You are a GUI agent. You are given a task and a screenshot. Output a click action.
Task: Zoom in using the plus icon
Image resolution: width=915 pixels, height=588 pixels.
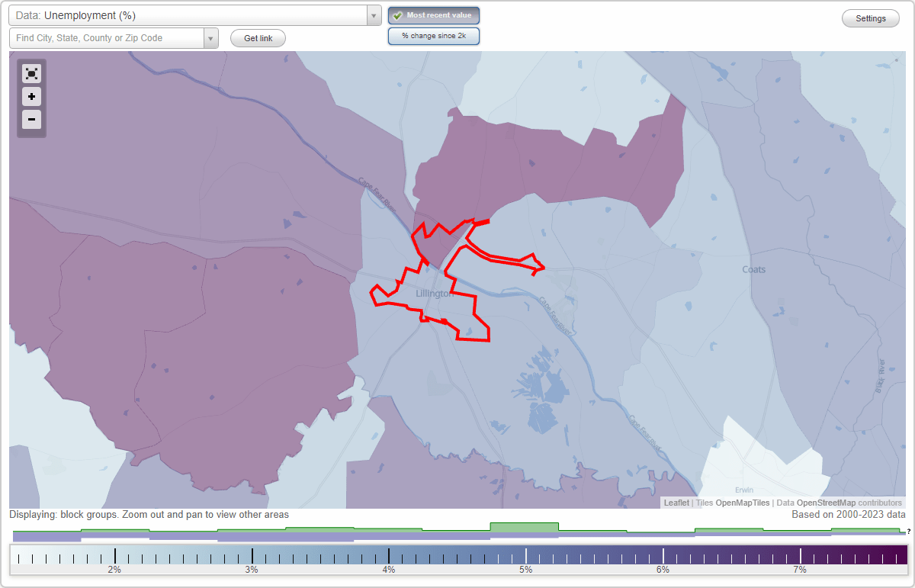tap(31, 97)
